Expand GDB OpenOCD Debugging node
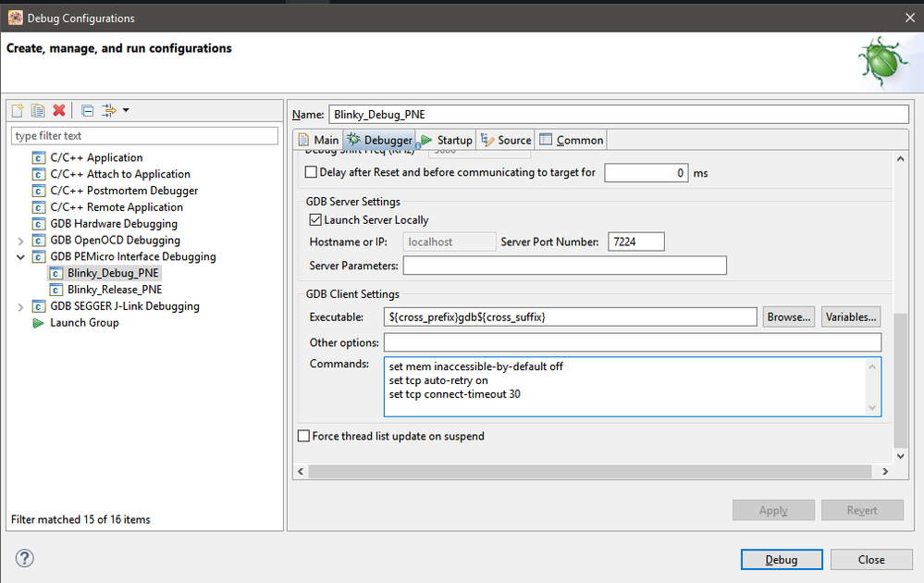Viewport: 924px width, 583px height. coord(21,241)
